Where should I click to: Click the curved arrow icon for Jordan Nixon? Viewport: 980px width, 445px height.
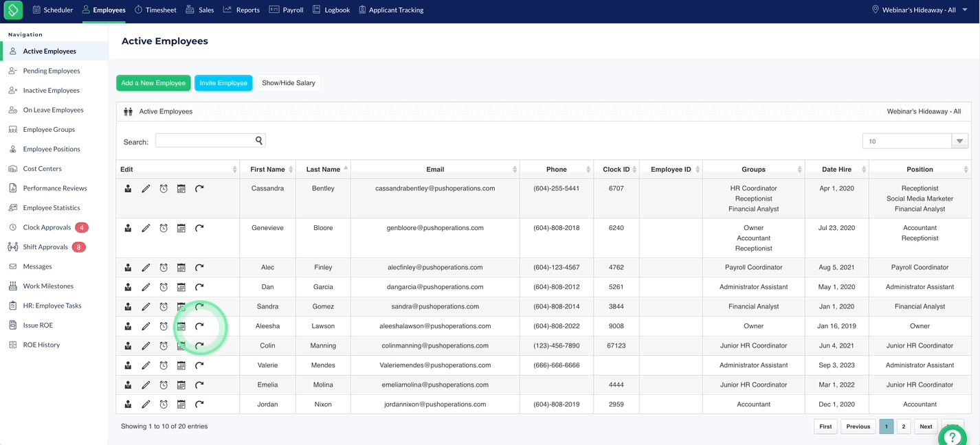[199, 404]
